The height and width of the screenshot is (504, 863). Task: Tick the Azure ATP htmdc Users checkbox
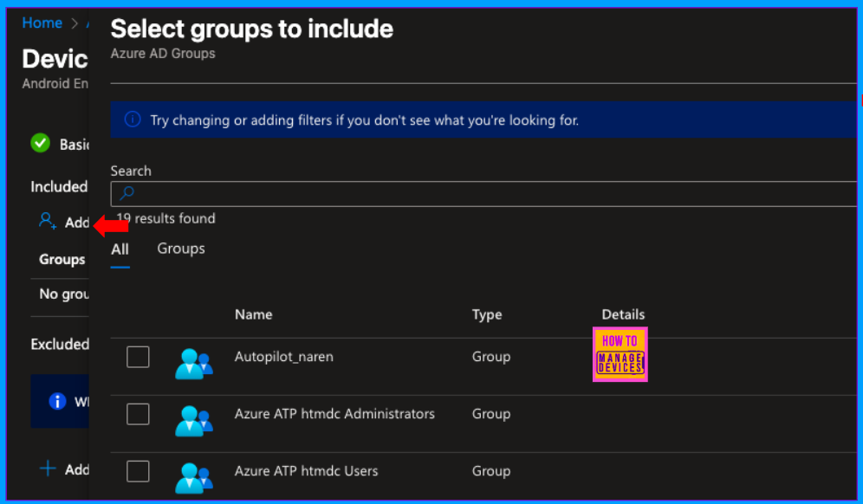(x=138, y=472)
